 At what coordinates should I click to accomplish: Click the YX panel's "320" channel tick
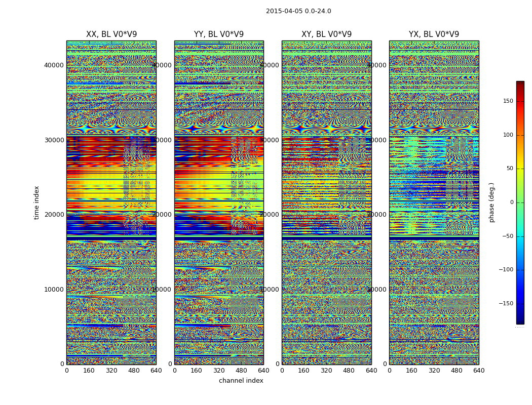click(434, 371)
